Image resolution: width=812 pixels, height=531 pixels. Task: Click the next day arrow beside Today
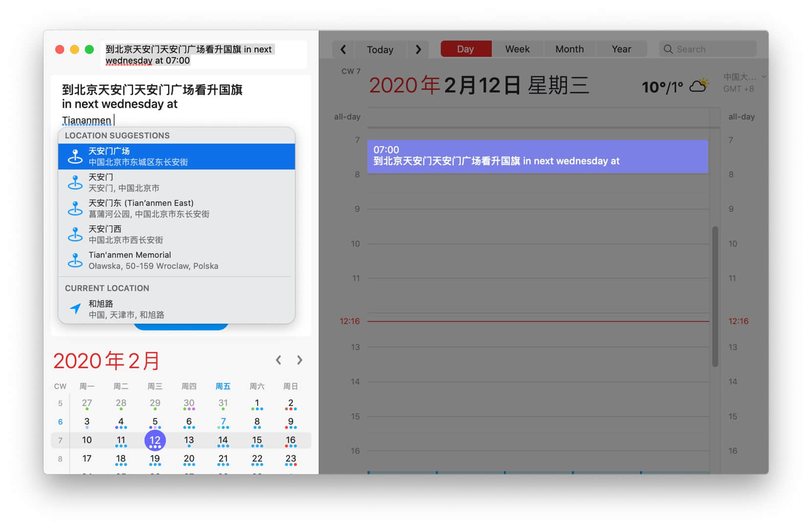tap(418, 49)
